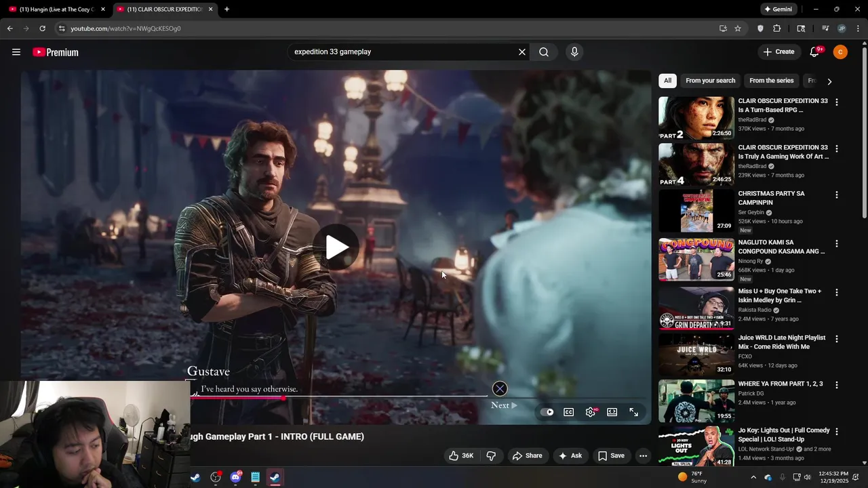The height and width of the screenshot is (488, 868).
Task: Toggle closed captions in the player
Action: point(569,412)
